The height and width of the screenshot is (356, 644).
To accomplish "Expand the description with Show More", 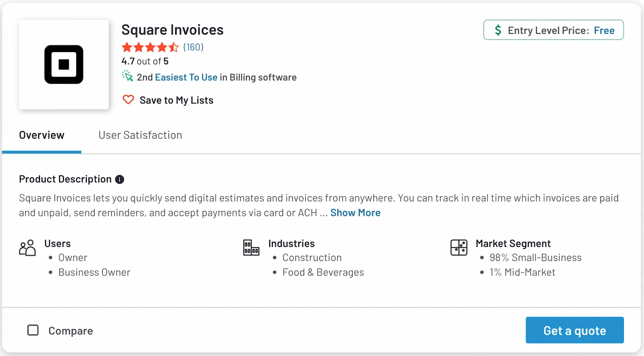I will pyautogui.click(x=355, y=212).
